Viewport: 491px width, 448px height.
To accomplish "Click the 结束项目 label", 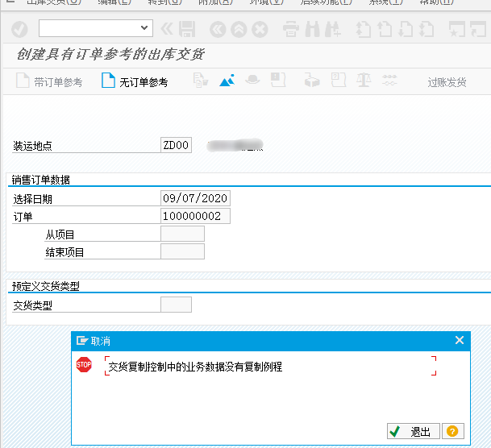I will pyautogui.click(x=64, y=252).
